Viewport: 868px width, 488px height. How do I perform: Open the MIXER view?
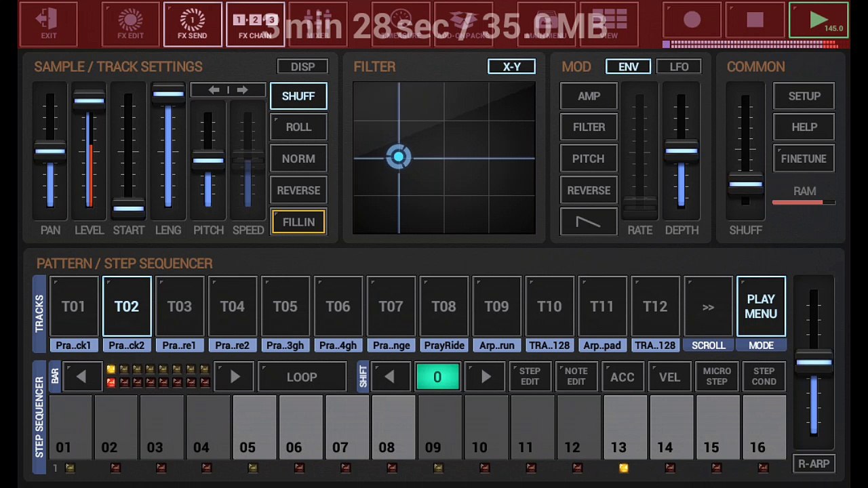[x=317, y=24]
